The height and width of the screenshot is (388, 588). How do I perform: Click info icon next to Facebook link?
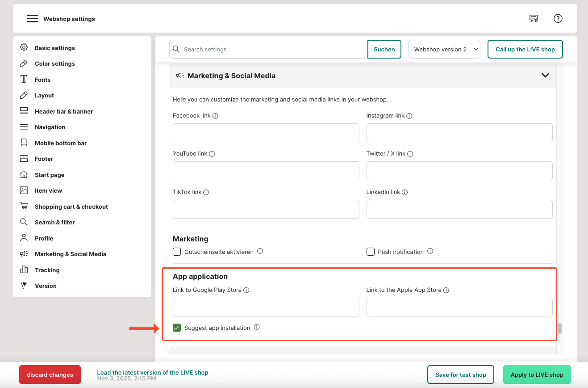tap(215, 116)
